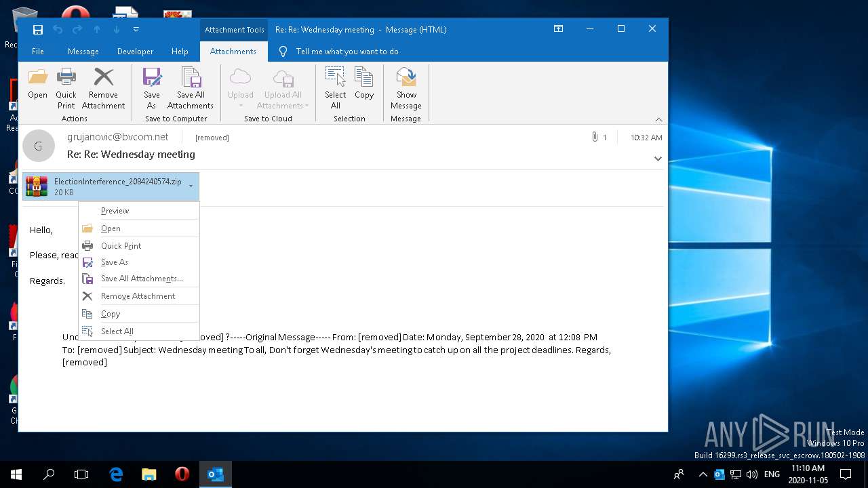Choose Save All Attachments in context menu

[139, 279]
